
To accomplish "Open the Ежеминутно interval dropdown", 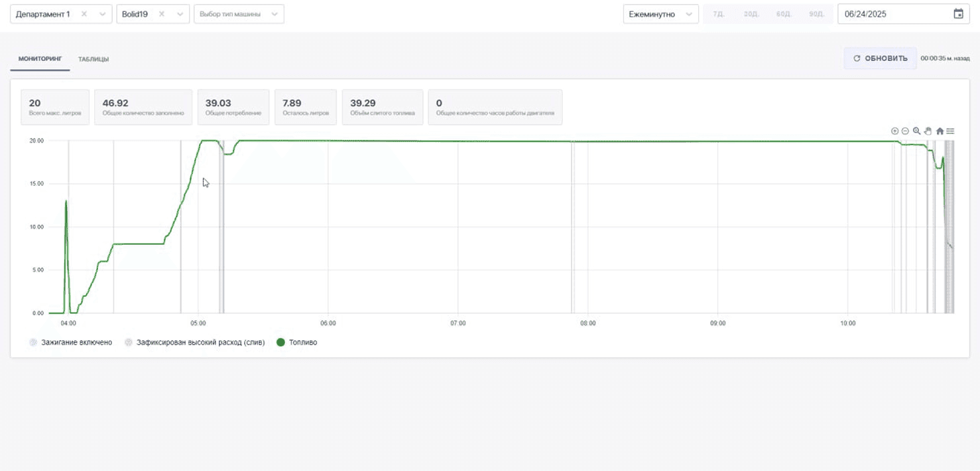I will 661,14.
